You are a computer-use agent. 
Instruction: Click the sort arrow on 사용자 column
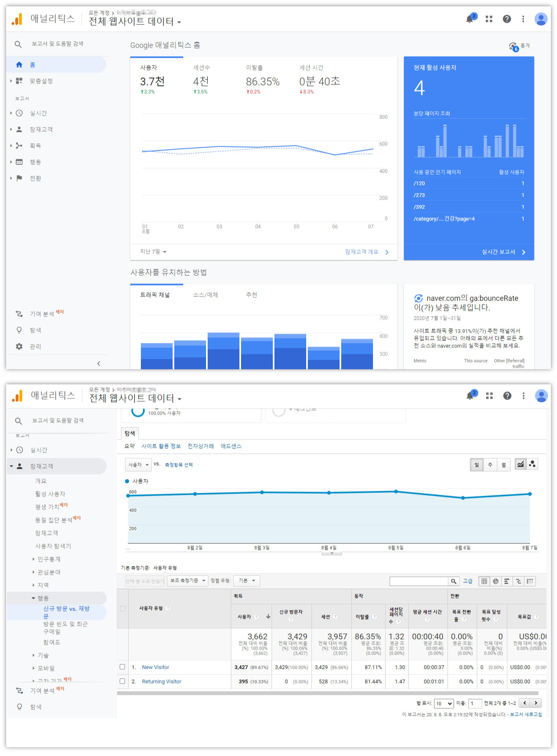click(x=268, y=617)
